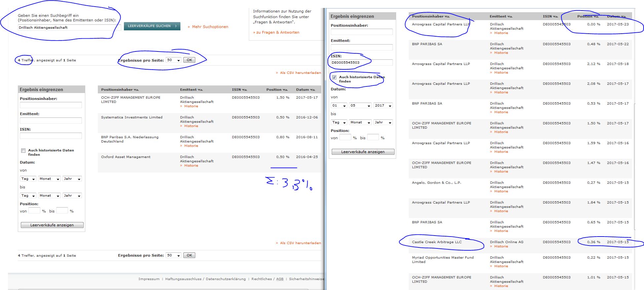Click sort arrows beside Datum in left table
This screenshot has height=290, width=644.
point(313,90)
